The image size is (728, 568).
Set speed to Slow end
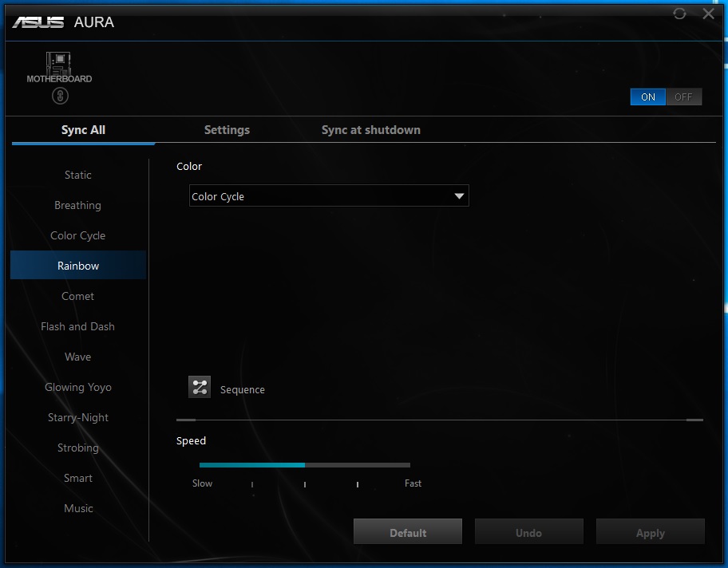(203, 483)
